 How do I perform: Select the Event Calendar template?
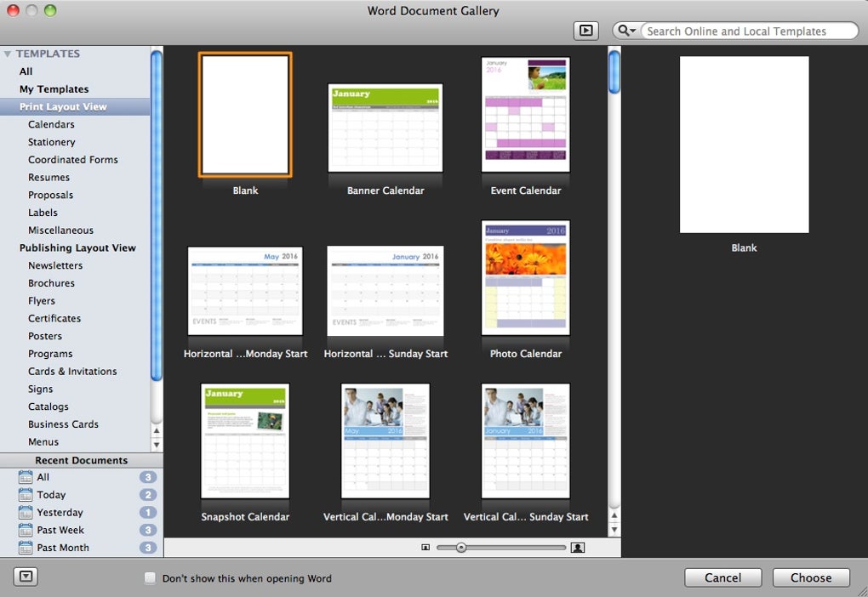point(525,115)
